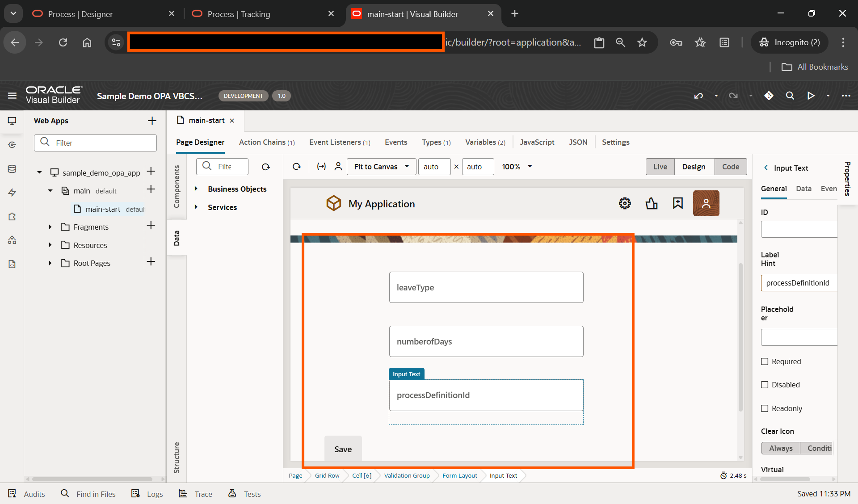Toggle the Readonly checkbox
Screen dimensions: 858x504
[765, 408]
